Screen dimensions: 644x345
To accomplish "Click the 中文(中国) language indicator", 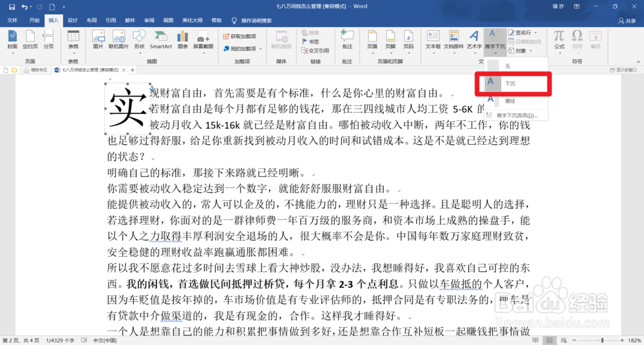I will click(104, 340).
